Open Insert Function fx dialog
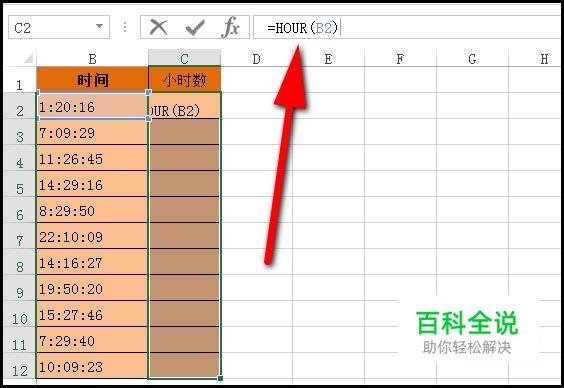 231,27
